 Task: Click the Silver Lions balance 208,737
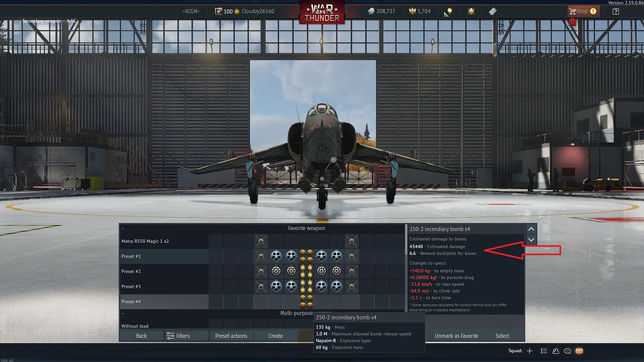pos(381,11)
